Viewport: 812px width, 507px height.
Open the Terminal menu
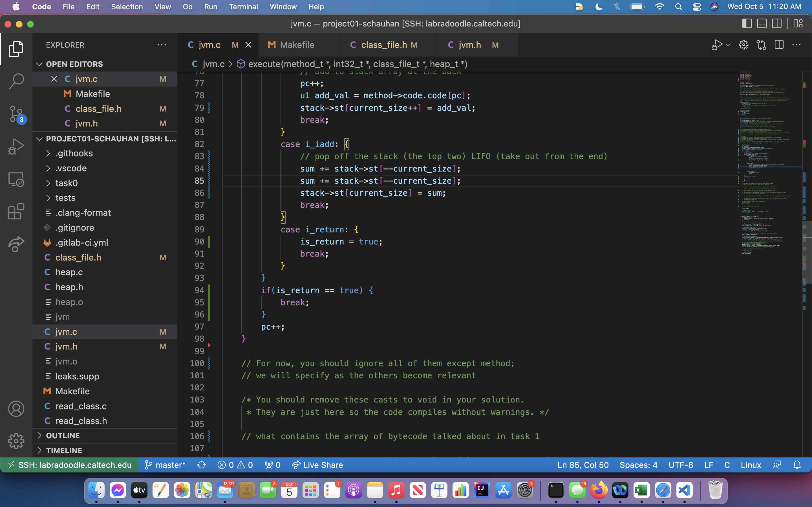[x=243, y=7]
